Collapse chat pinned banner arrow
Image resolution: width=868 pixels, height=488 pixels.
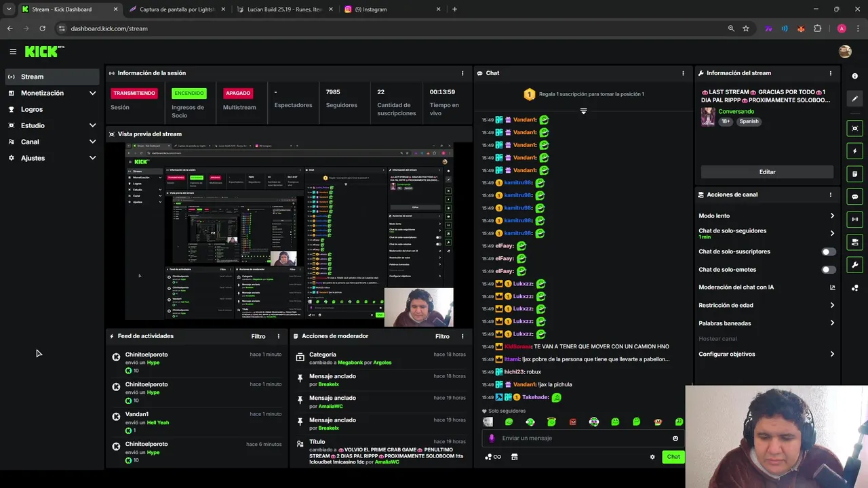pos(583,110)
